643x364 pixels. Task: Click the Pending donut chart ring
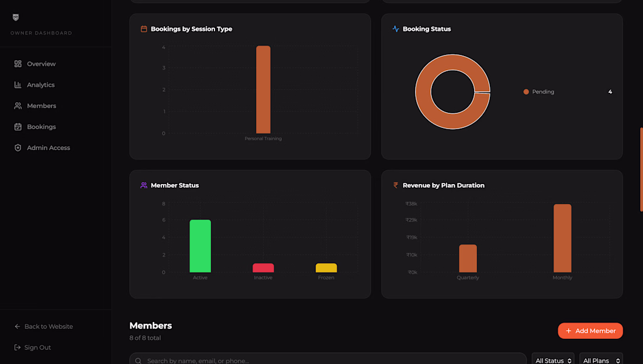(x=423, y=92)
